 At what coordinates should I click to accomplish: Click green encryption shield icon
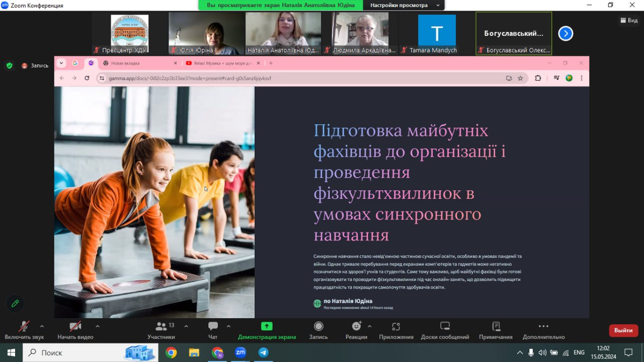(9, 65)
